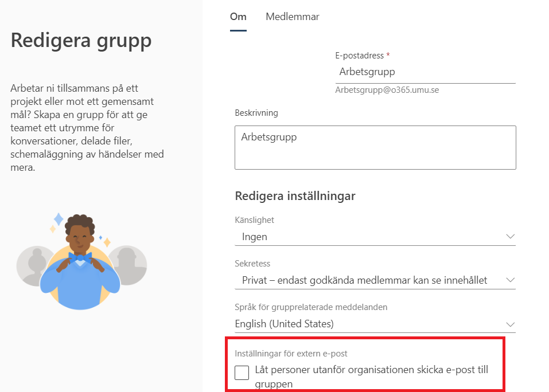Screen dimensions: 549x392
Task: Click the bow-tie person illustration
Action: [80, 262]
